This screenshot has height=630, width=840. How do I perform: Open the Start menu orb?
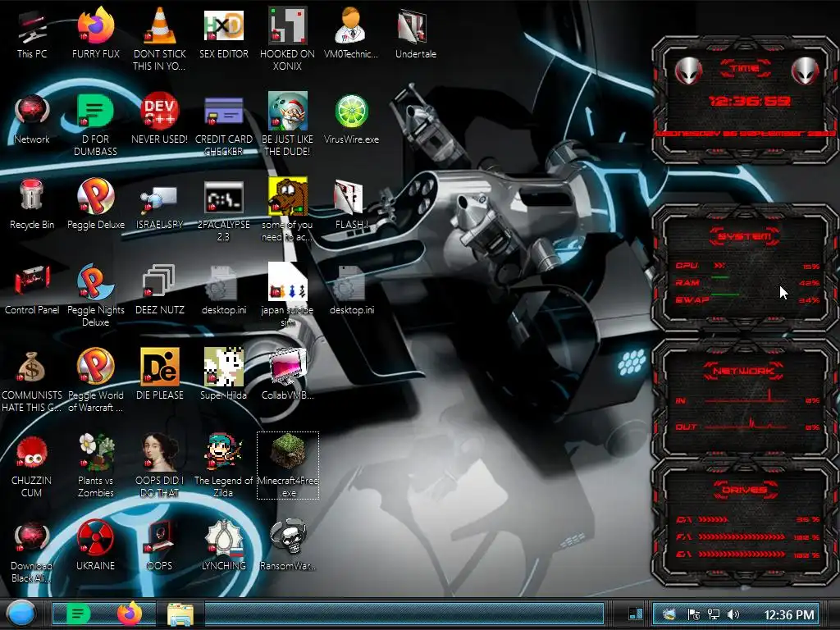point(21,614)
